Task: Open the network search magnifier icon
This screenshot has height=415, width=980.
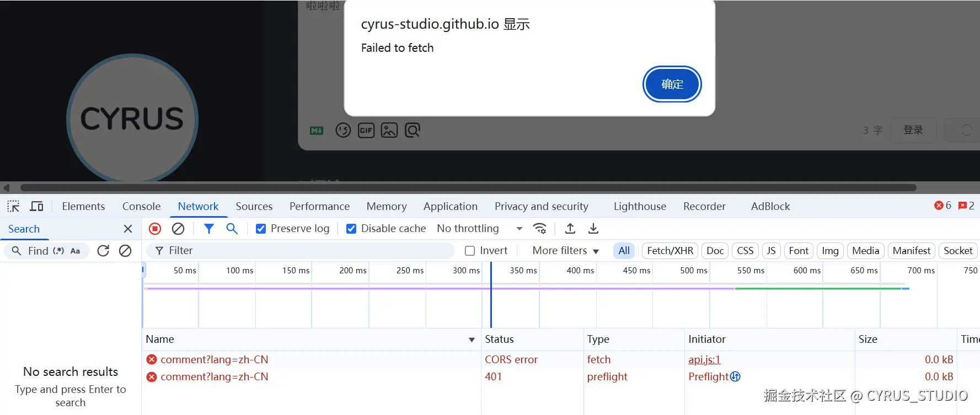Action: point(232,228)
